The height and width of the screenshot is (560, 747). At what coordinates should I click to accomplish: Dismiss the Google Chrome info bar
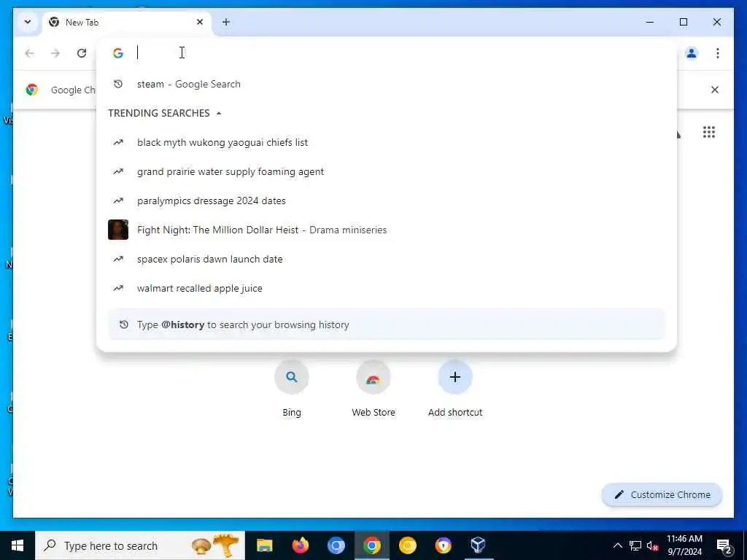point(715,90)
